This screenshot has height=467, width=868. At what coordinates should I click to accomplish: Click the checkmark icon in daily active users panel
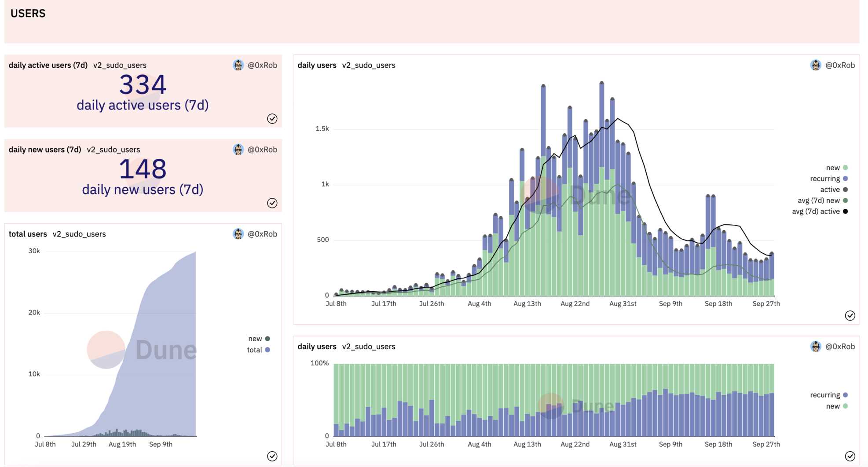pos(272,119)
